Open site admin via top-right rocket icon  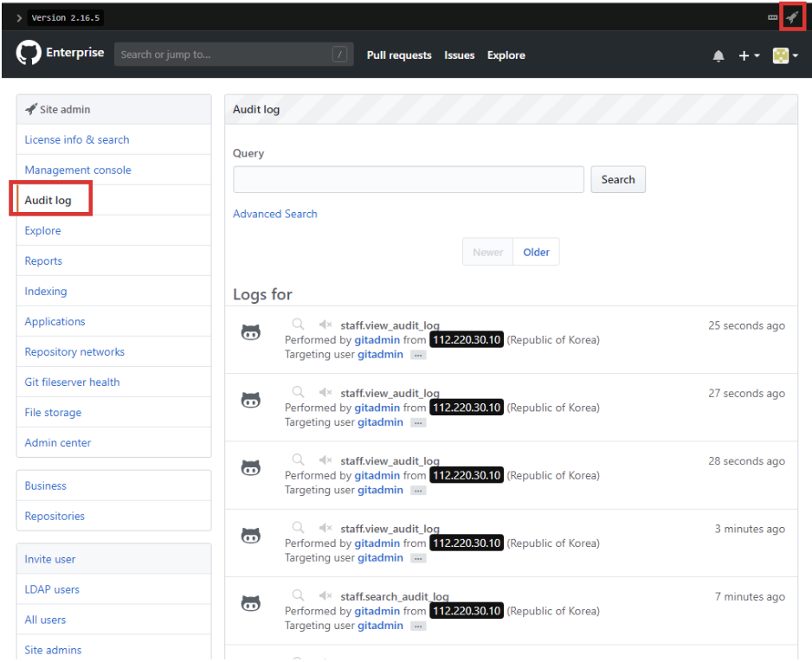[x=792, y=17]
